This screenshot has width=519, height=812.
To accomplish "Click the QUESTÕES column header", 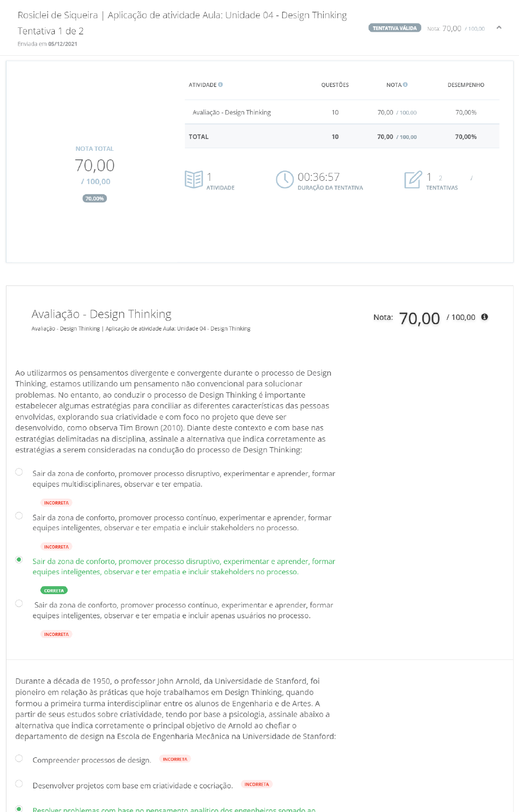I will pos(335,85).
